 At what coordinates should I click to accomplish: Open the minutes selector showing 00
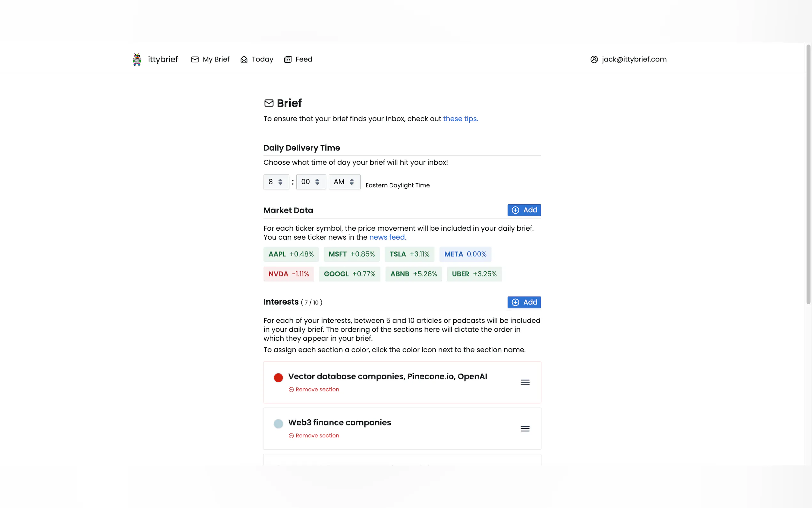[311, 182]
